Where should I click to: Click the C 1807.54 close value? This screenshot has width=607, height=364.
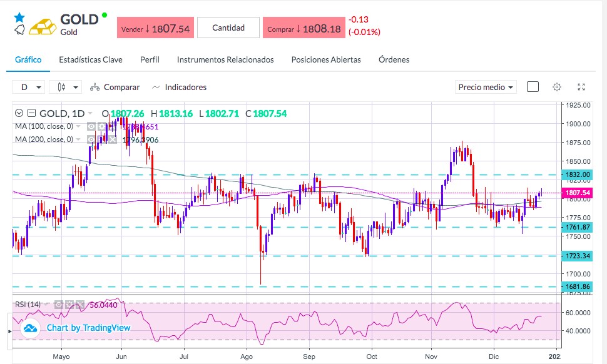tap(267, 113)
